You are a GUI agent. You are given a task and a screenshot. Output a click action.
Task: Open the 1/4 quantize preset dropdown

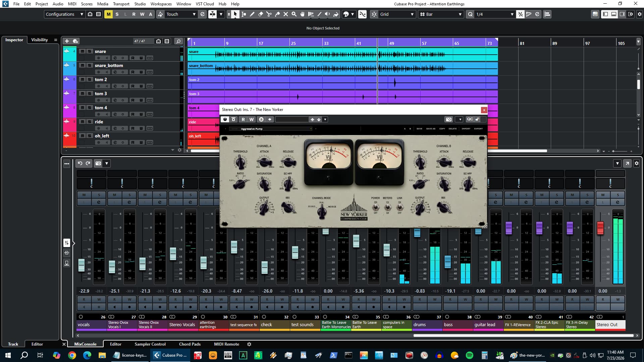pos(495,14)
